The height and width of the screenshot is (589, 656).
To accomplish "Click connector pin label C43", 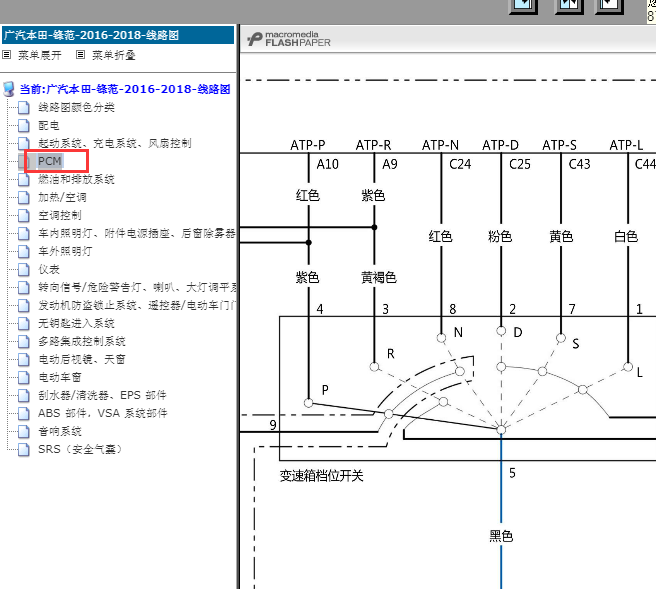I will (579, 164).
